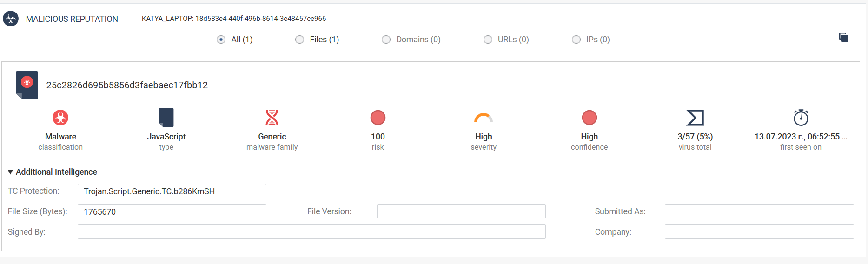This screenshot has height=264, width=868.
Task: Collapse the Additional Intelligence section
Action: point(11,172)
